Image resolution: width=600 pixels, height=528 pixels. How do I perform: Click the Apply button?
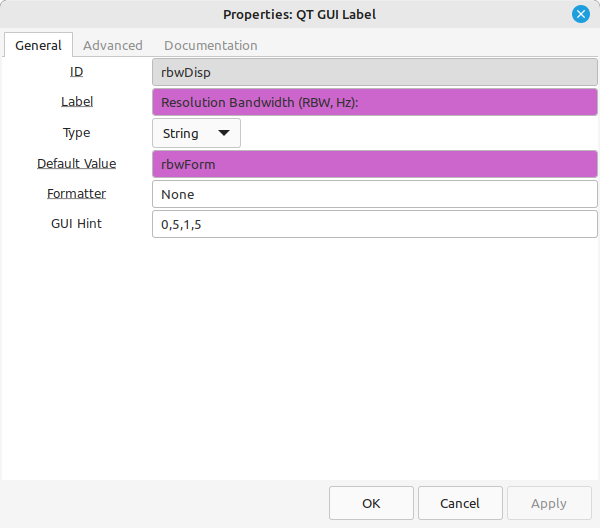[549, 503]
